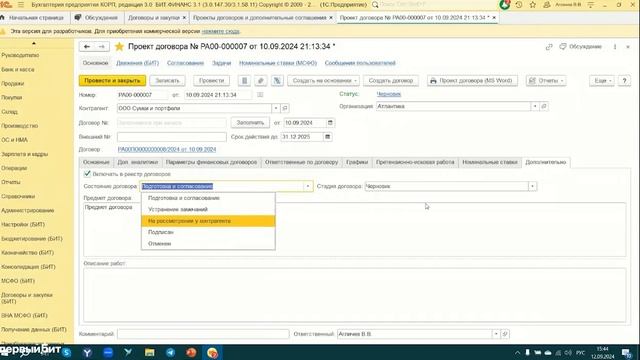Screen dimensions: 640x360
Task: Click the 'Комментарий' input field
Action: point(203,334)
